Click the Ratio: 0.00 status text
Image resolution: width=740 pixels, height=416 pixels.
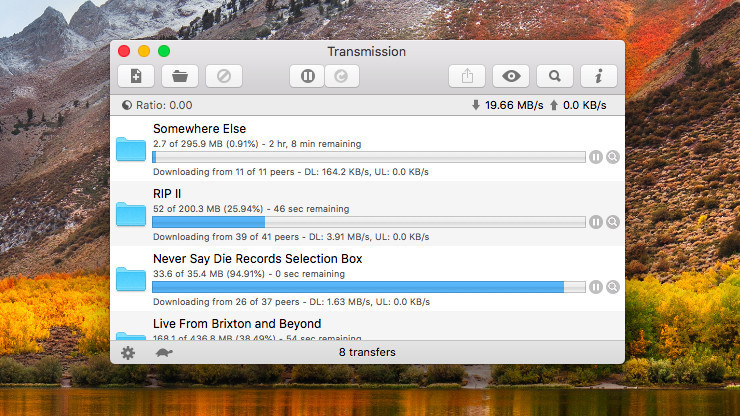click(x=164, y=105)
